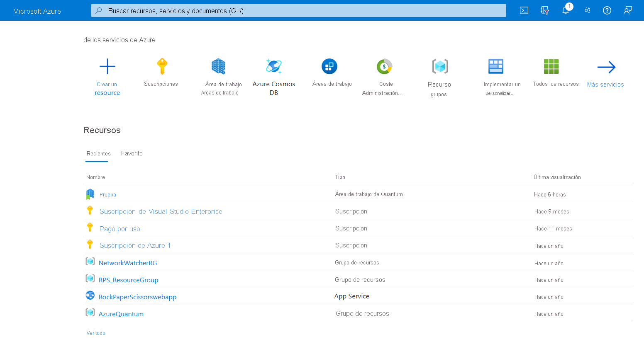Screen dimensions: 644x344
Task: Open Suscripciones key icon
Action: click(x=162, y=66)
